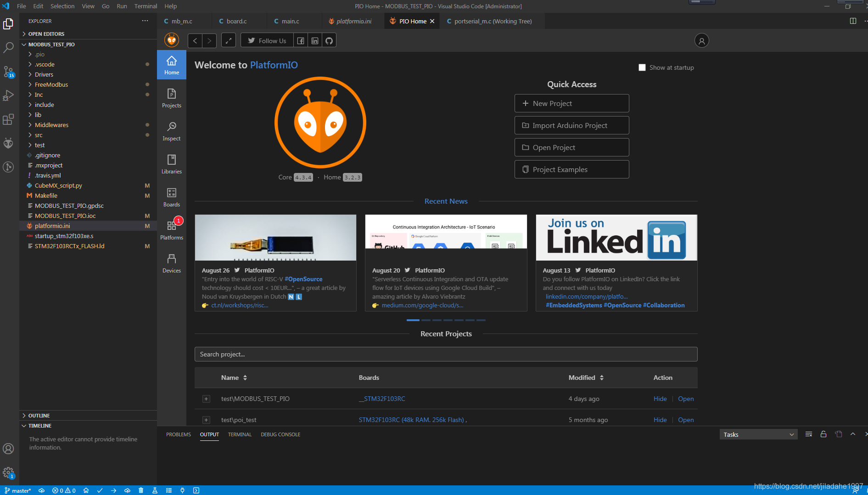
Task: Sort recent projects by Name
Action: (234, 378)
